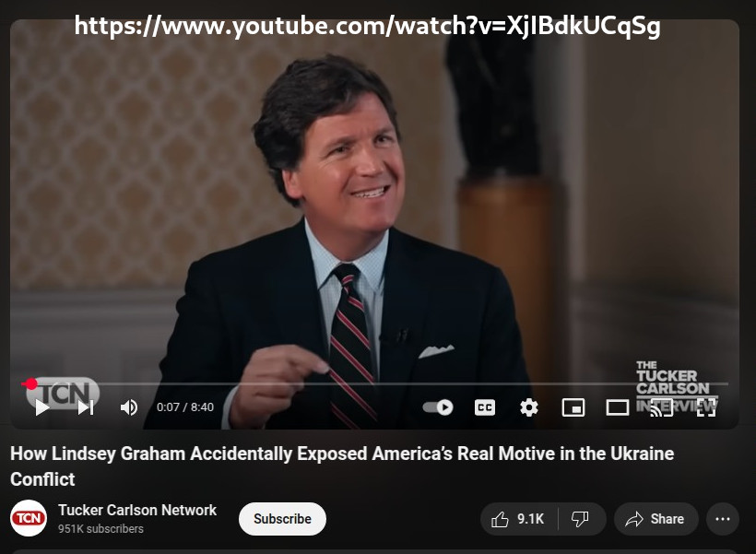Screen dimensions: 756x554
Task: Dislike this video
Action: (x=580, y=519)
